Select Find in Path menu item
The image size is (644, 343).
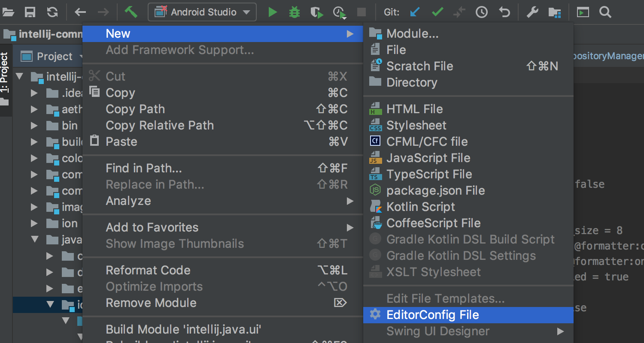[222, 168]
